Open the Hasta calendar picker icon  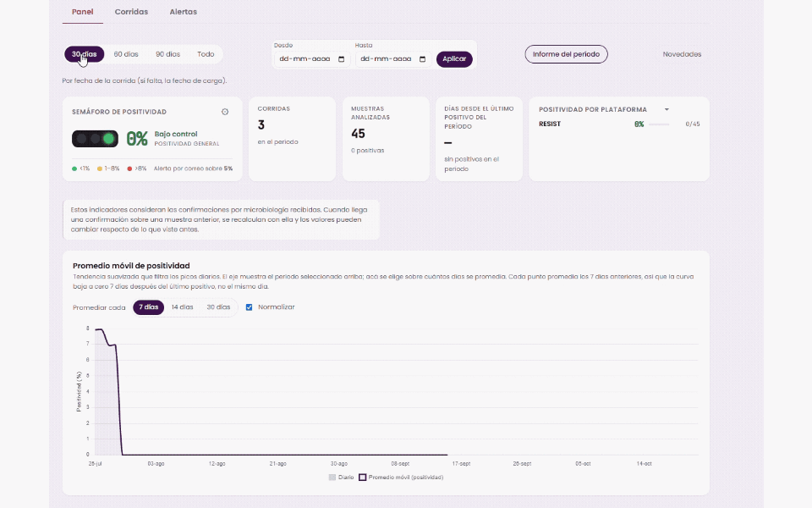[423, 59]
